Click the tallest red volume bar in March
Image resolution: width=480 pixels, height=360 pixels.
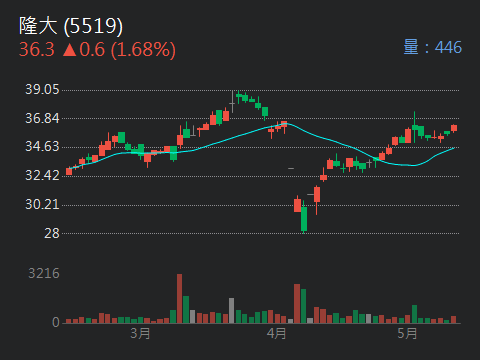point(179,298)
